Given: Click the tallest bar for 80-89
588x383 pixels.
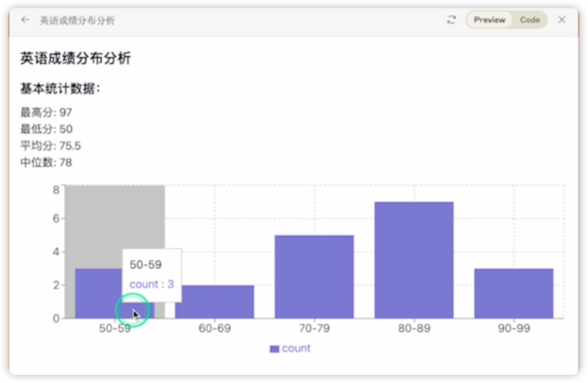Looking at the screenshot, I should coord(414,260).
